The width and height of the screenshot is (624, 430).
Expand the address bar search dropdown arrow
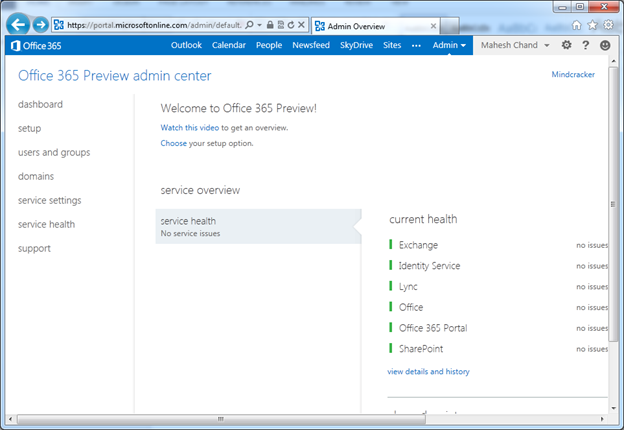[259, 25]
